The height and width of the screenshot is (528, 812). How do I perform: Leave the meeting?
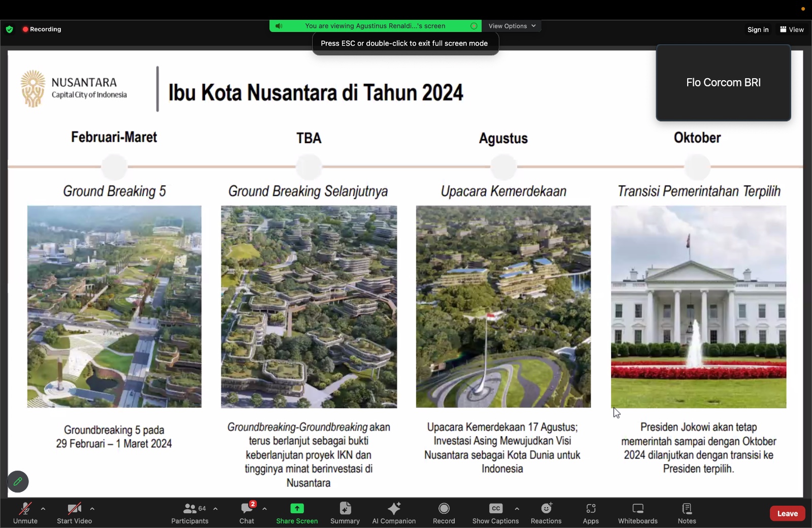787,513
